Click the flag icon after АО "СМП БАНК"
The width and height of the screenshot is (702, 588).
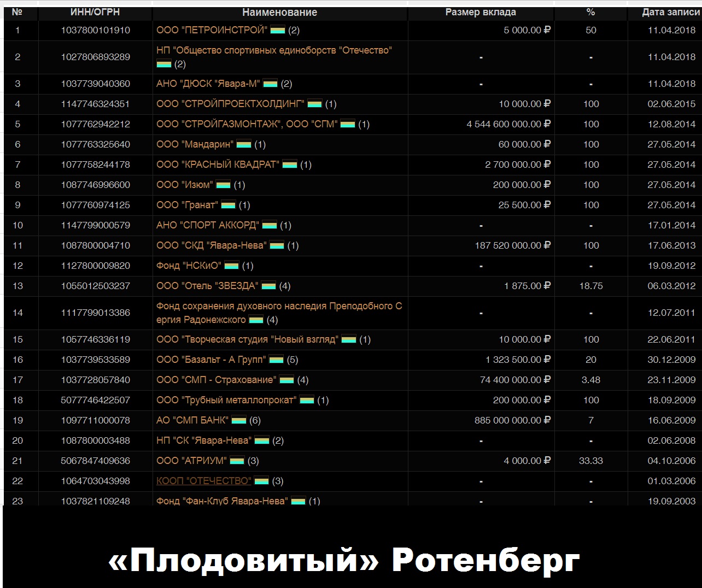pos(239,421)
